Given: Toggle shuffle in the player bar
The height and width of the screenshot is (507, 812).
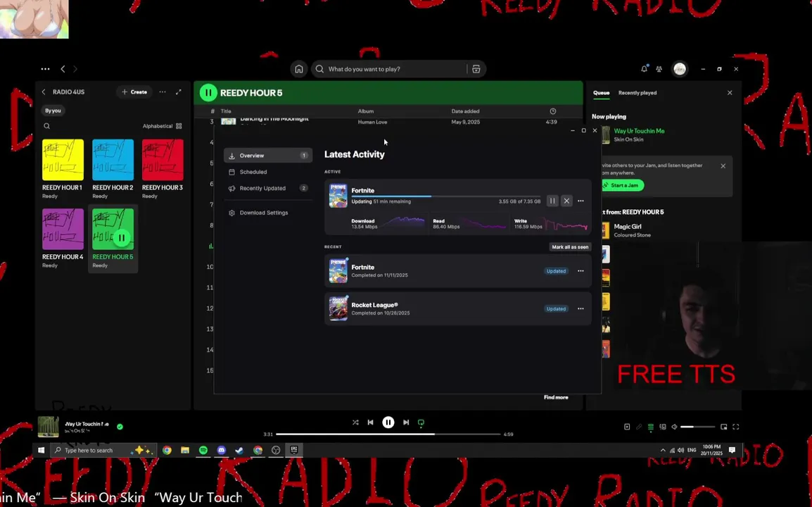Looking at the screenshot, I should pyautogui.click(x=355, y=423).
